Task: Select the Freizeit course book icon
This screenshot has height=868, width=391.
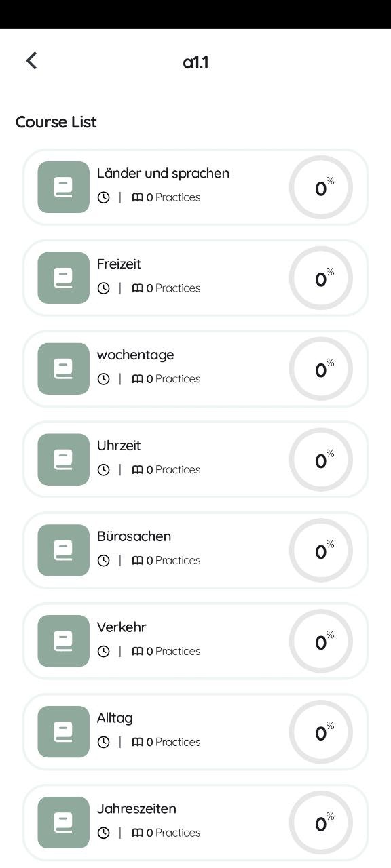Action: click(x=62, y=277)
